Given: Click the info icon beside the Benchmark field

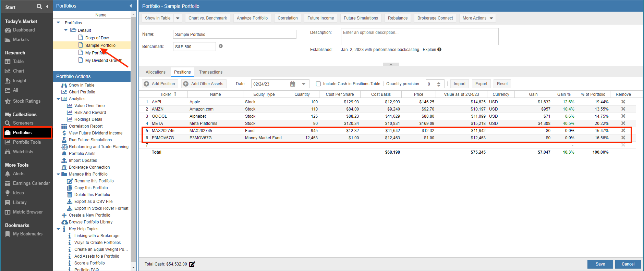Looking at the screenshot, I should [x=221, y=46].
